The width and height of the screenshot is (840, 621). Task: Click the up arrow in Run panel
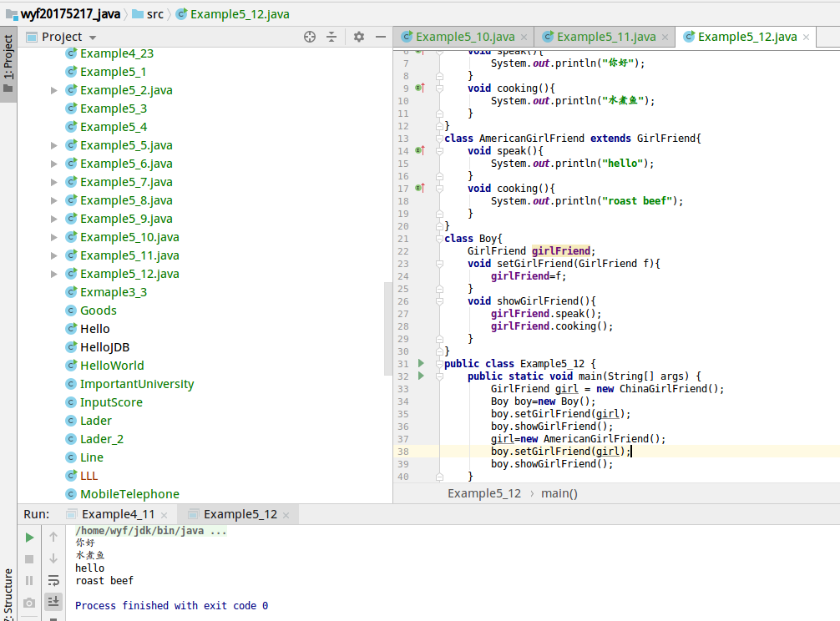(x=53, y=537)
